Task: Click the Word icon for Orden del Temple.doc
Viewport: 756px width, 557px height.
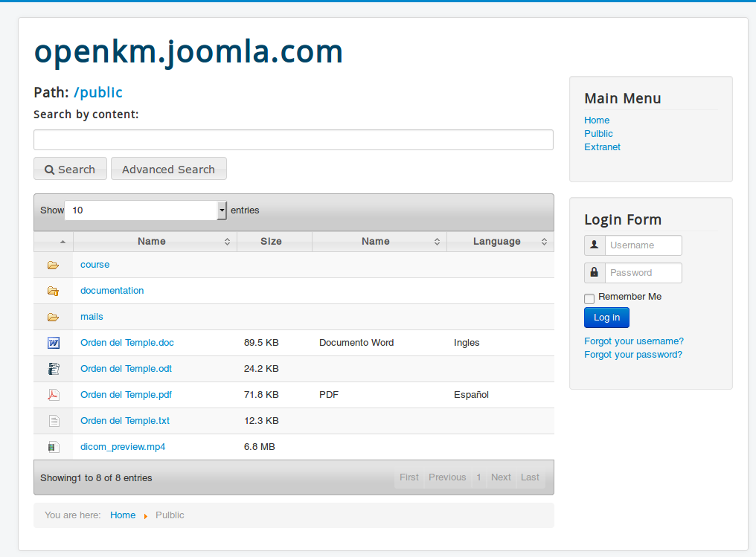Action: point(54,343)
